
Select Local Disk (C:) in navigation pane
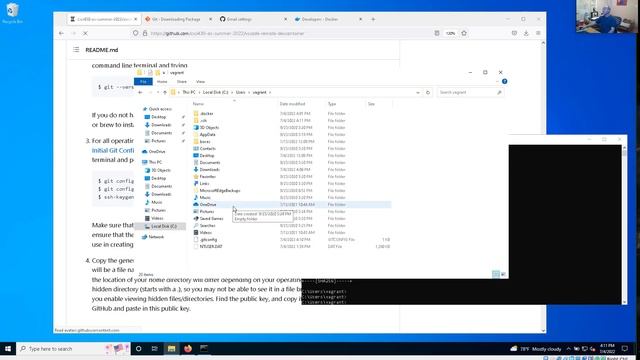[161, 226]
